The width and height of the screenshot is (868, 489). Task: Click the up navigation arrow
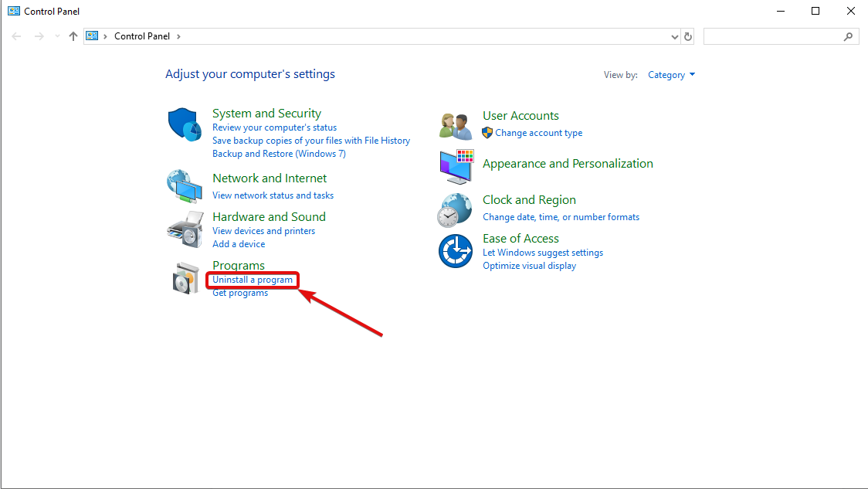73,36
